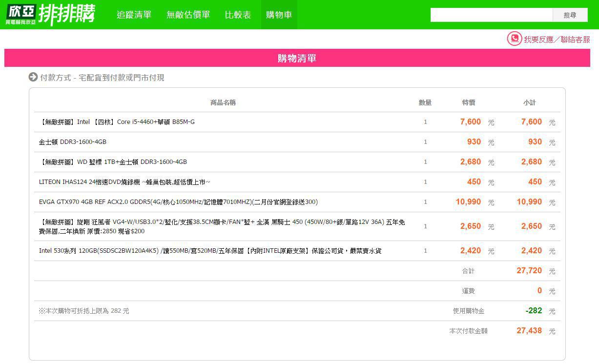The image size is (599, 364).
Task: Click the customer service phone icon
Action: (515, 39)
